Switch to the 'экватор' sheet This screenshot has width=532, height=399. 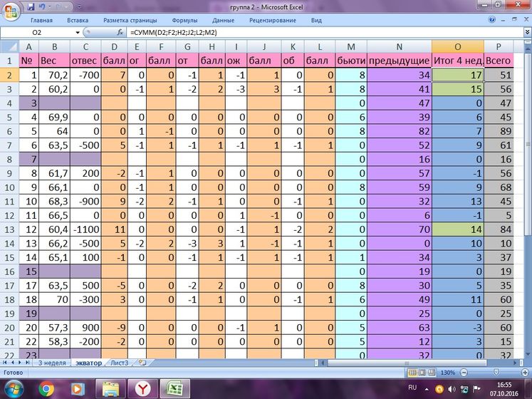(88, 363)
